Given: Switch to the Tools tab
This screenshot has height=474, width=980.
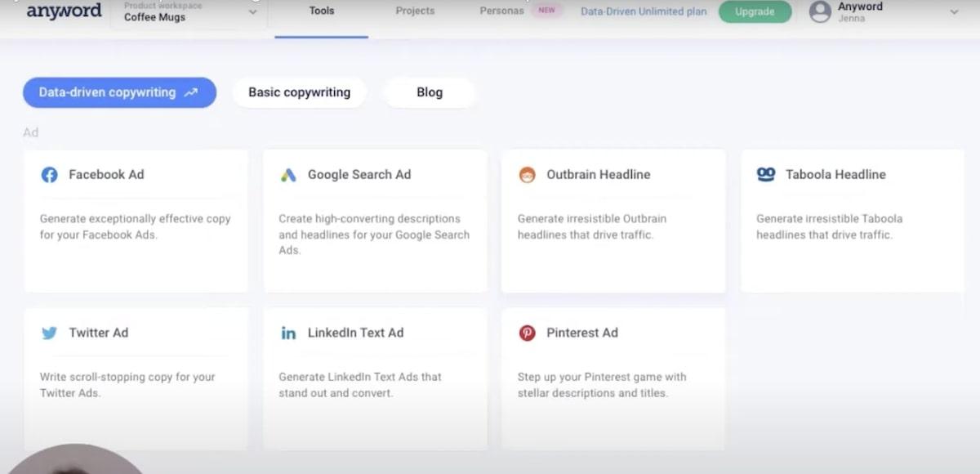Looking at the screenshot, I should click(x=322, y=11).
